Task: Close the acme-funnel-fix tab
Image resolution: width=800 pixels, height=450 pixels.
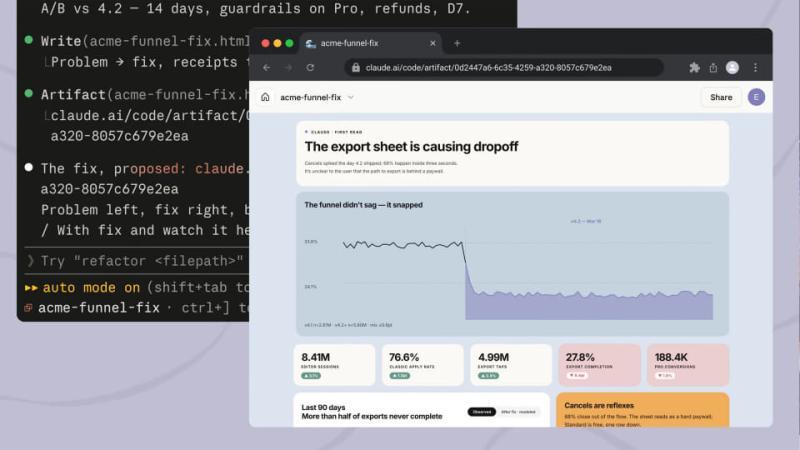Action: pos(433,43)
